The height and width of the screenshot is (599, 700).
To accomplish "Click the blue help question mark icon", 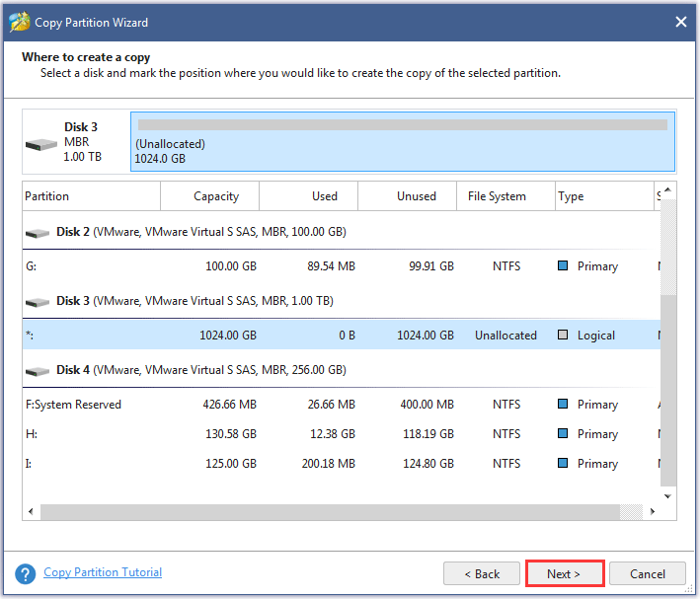I will pos(25,573).
